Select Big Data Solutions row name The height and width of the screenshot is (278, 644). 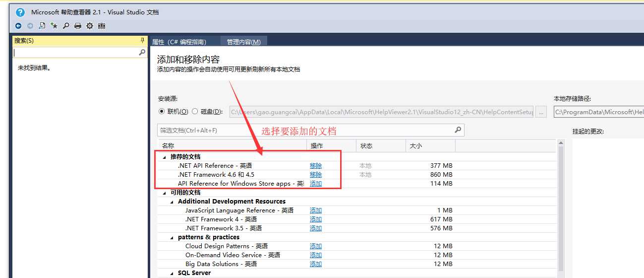tap(221, 264)
